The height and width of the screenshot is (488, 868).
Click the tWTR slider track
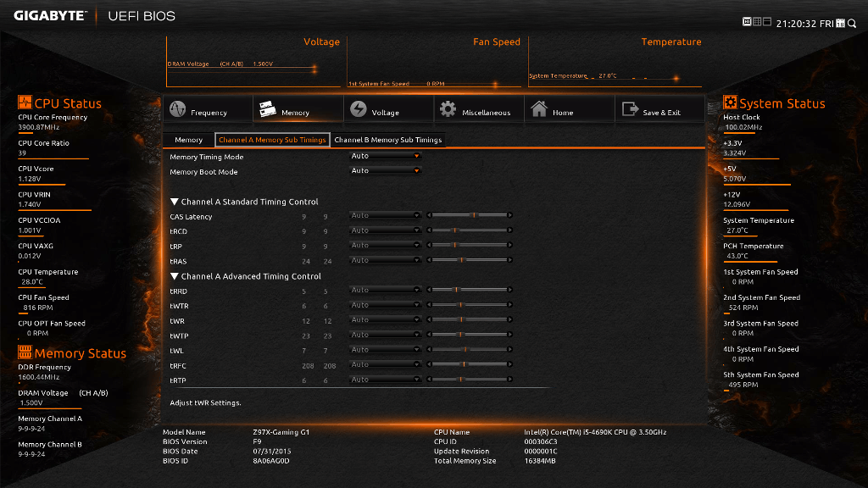(x=470, y=305)
